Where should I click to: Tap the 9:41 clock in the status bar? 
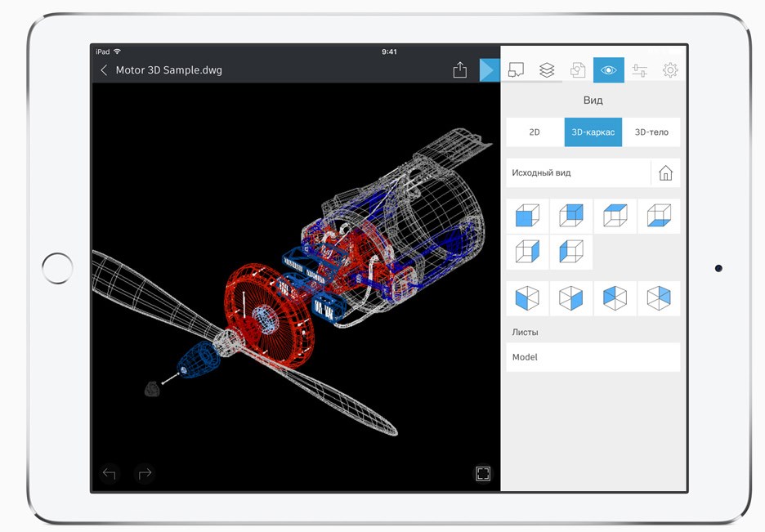389,51
